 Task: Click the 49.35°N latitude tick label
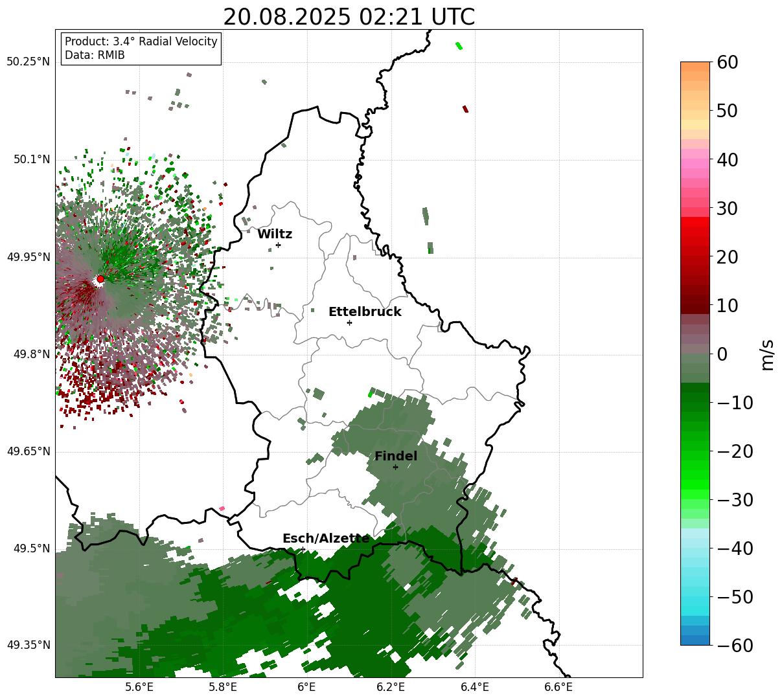[28, 645]
